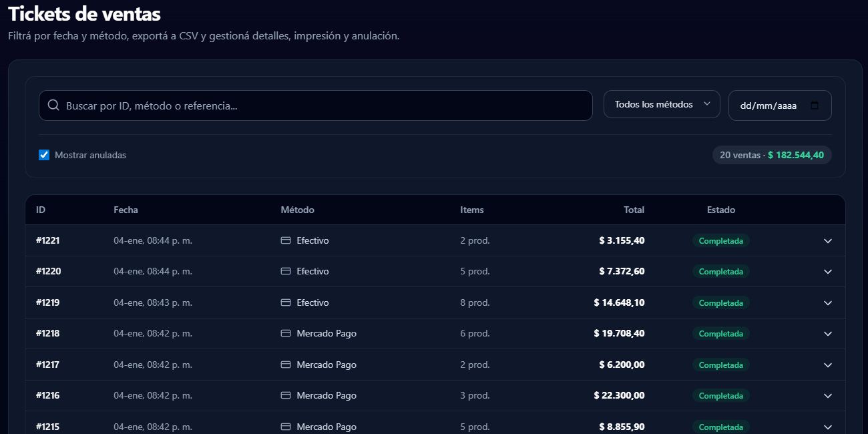Click the Efectivo icon on ticket #1220
The height and width of the screenshot is (434, 868).
pyautogui.click(x=285, y=271)
